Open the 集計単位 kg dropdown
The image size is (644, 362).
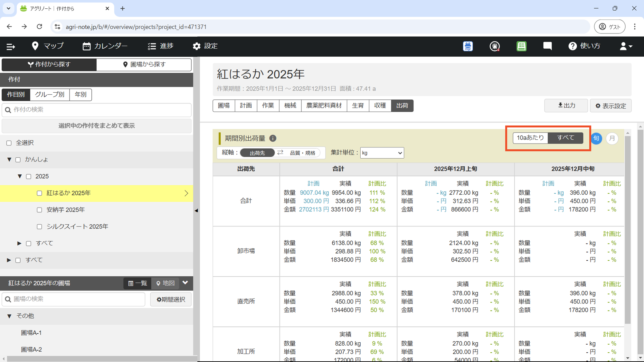click(382, 153)
